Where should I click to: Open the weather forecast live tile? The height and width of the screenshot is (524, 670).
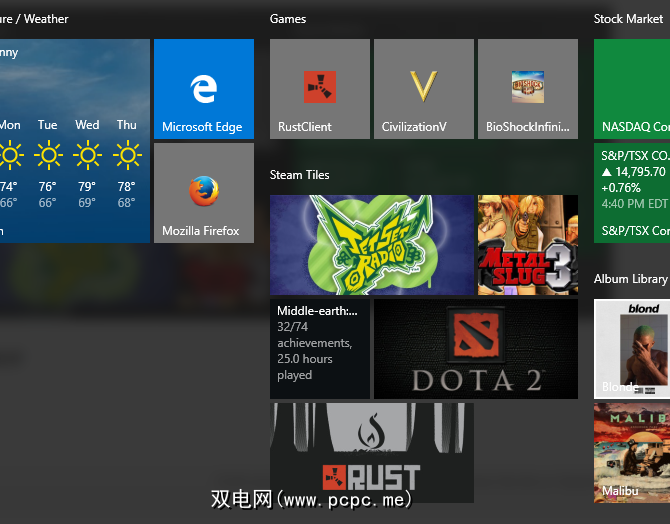tap(75, 141)
